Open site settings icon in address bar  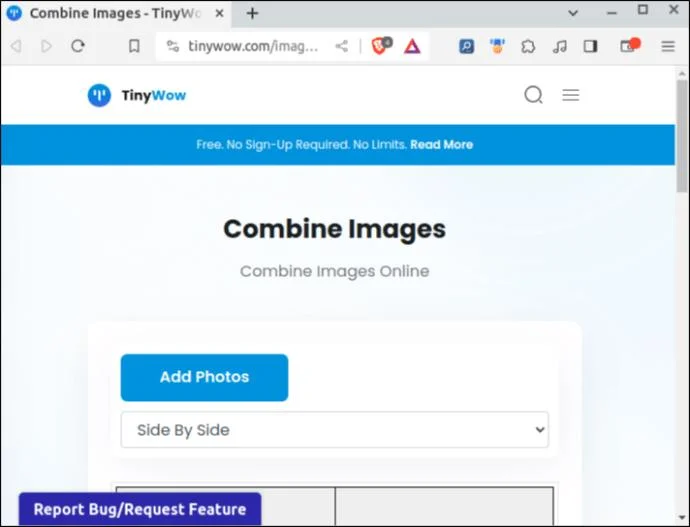(x=172, y=46)
